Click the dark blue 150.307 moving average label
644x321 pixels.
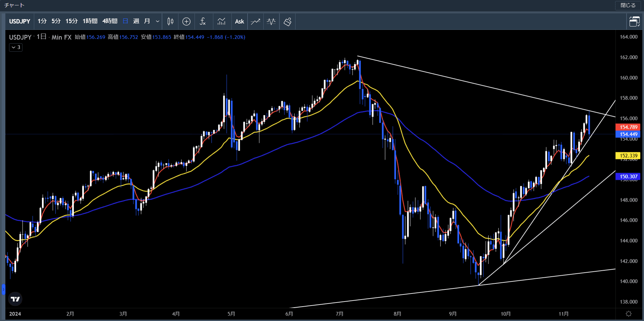click(x=628, y=176)
